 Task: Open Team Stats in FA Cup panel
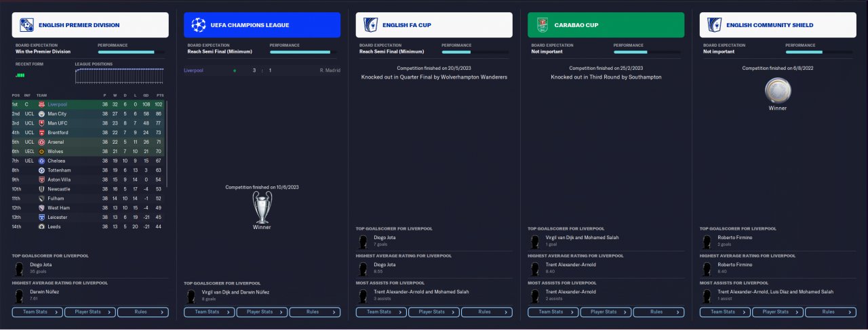pyautogui.click(x=381, y=312)
